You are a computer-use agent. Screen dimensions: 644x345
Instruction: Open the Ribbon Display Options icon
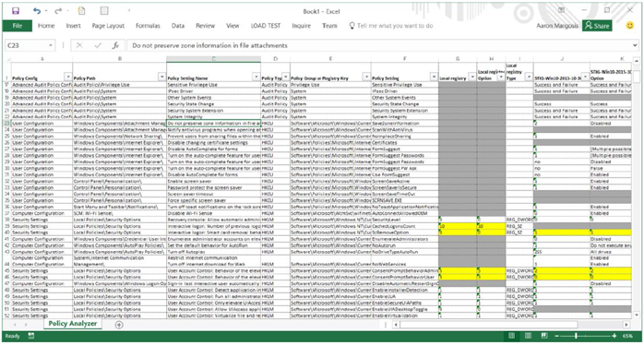click(x=561, y=11)
